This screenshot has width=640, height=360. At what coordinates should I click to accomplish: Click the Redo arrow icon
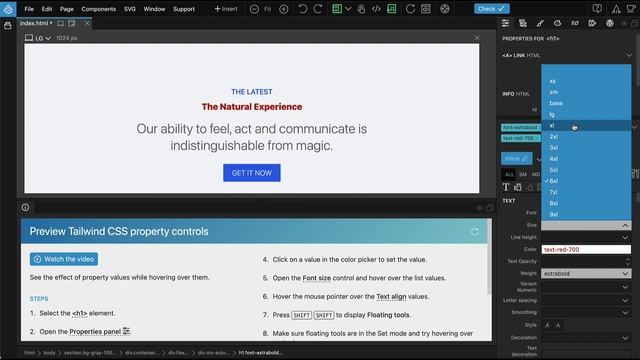tap(318, 9)
